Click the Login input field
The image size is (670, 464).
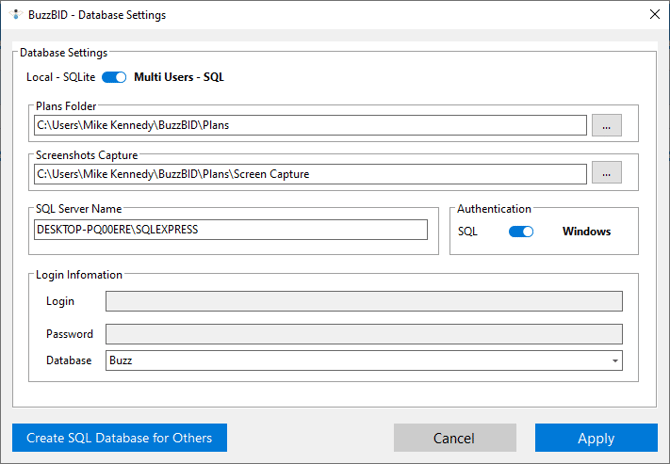tap(364, 301)
